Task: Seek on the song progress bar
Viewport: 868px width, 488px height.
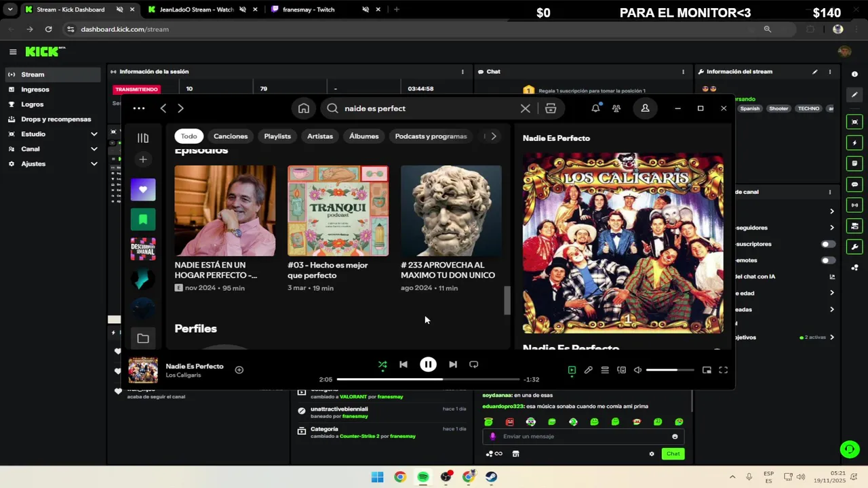Action: (x=428, y=380)
